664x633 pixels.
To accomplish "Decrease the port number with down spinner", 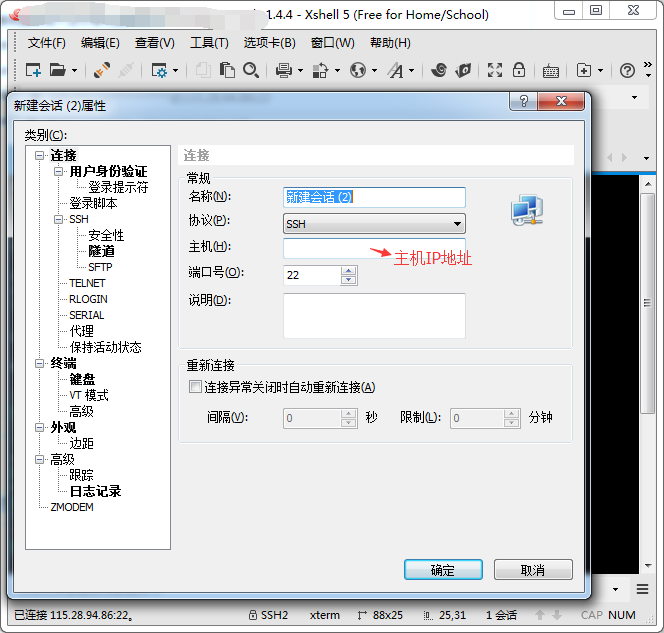I will point(349,280).
